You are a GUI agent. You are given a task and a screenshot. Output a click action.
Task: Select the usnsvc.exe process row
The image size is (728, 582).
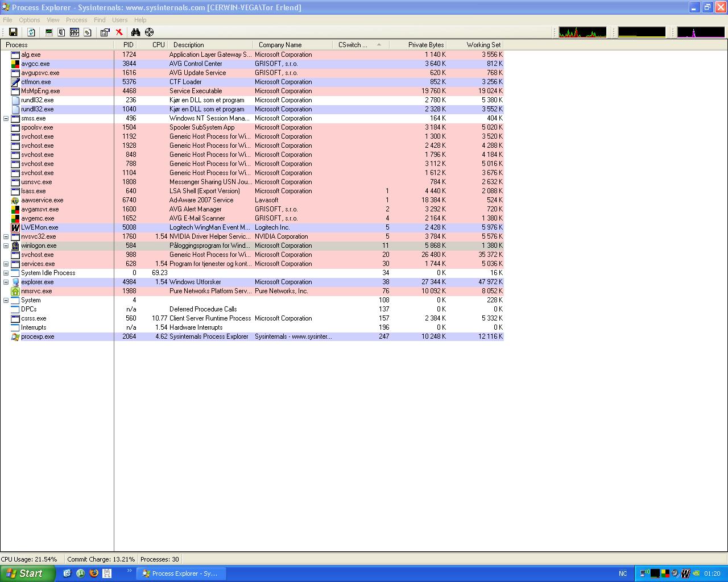[x=252, y=182]
